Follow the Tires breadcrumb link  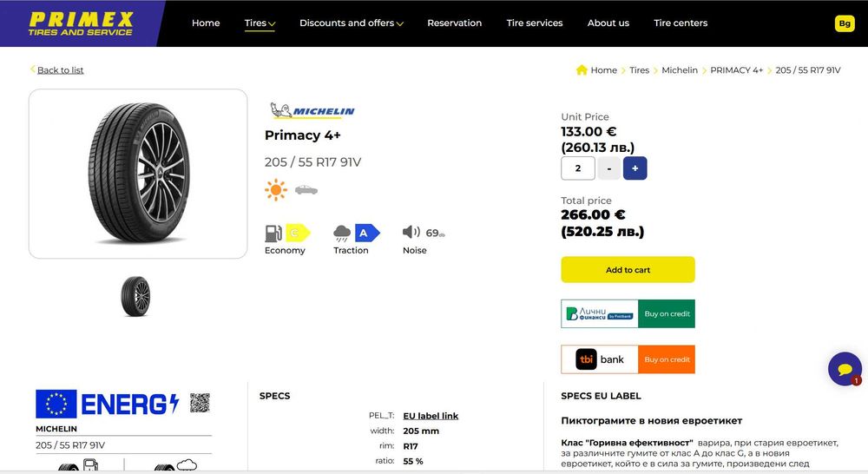point(639,69)
